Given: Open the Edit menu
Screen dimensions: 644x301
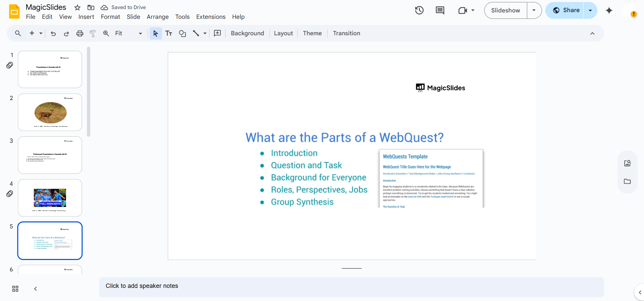Looking at the screenshot, I should pos(47,17).
